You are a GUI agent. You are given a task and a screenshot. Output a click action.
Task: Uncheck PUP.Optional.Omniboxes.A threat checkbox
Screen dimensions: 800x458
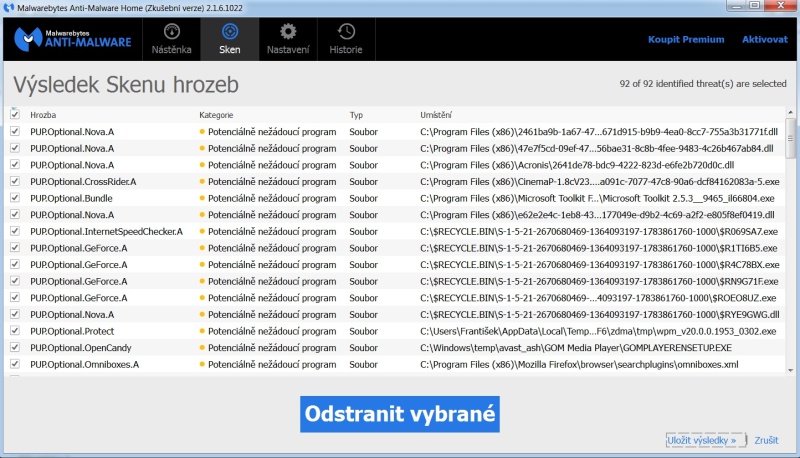point(15,364)
